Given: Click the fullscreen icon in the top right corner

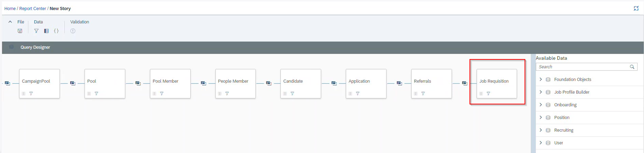Looking at the screenshot, I should coord(636,8).
